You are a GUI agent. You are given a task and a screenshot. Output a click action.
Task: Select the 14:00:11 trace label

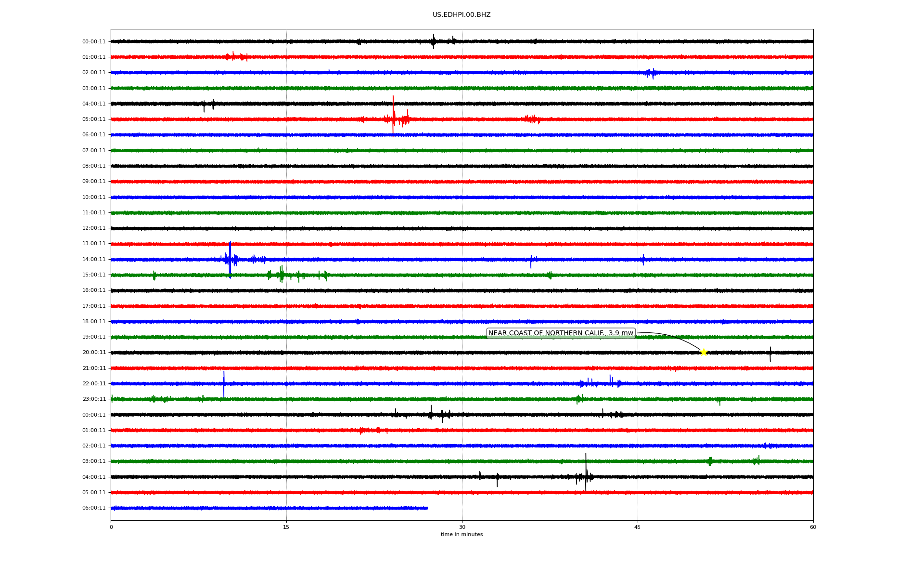[x=94, y=260]
